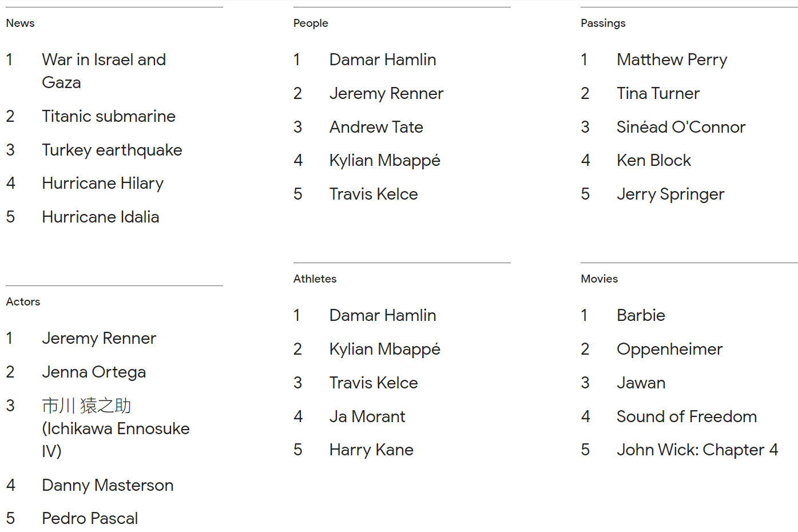
Task: Select Jerry Springer in Passings list
Action: click(x=670, y=194)
